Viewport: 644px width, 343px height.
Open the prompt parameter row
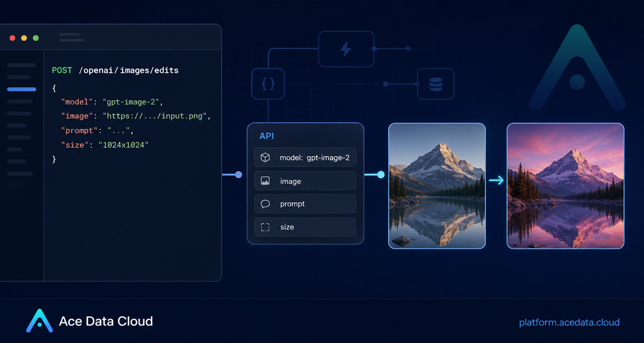[x=305, y=204]
